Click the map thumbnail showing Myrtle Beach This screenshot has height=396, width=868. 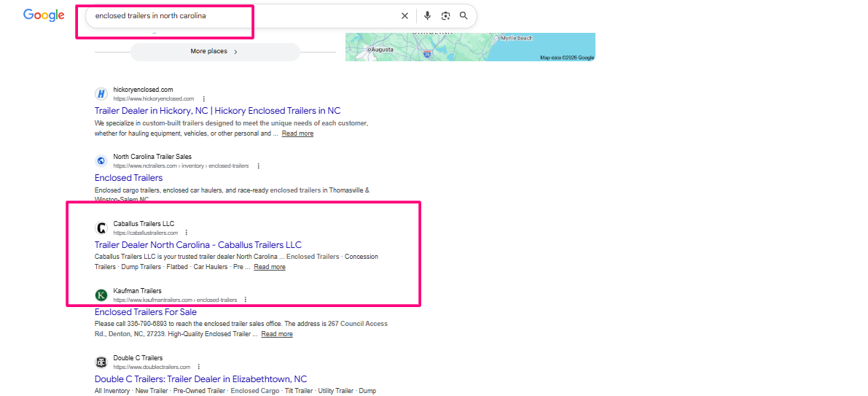(470, 47)
